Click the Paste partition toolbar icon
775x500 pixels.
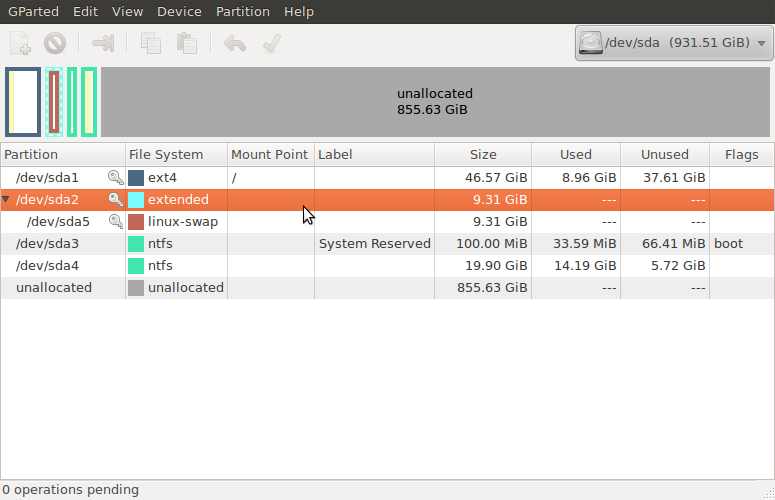tap(187, 43)
